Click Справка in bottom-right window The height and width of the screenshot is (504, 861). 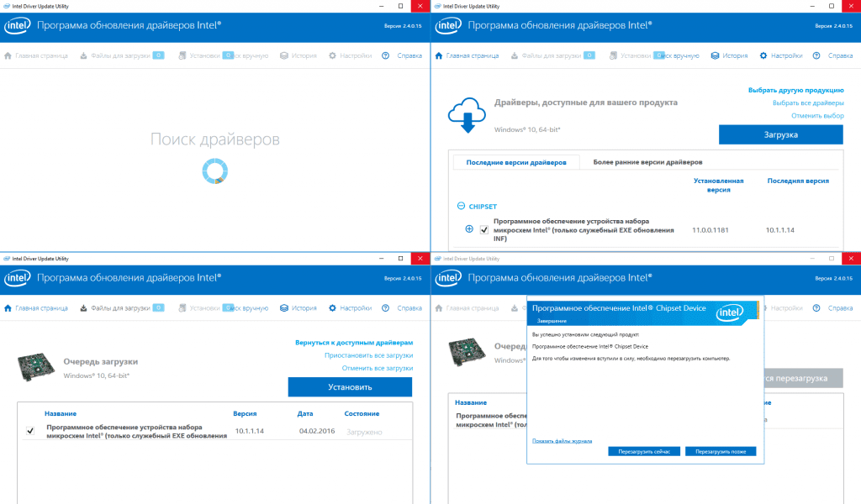click(840, 307)
